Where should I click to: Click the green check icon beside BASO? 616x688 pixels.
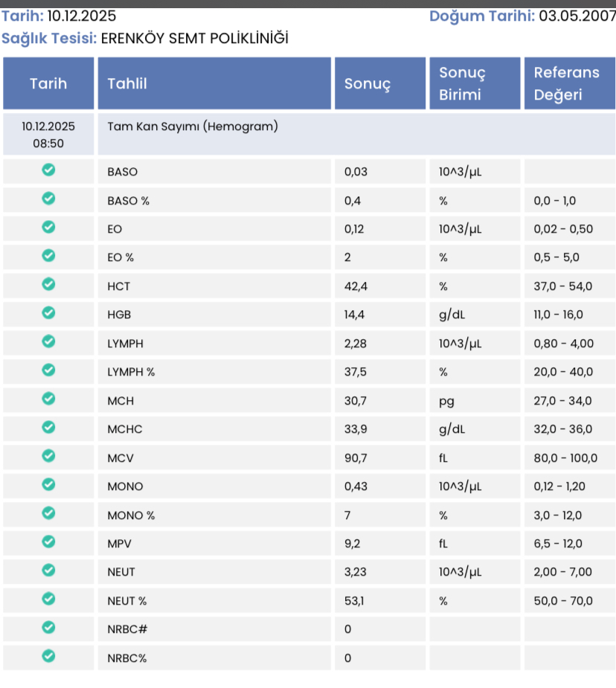pos(48,170)
